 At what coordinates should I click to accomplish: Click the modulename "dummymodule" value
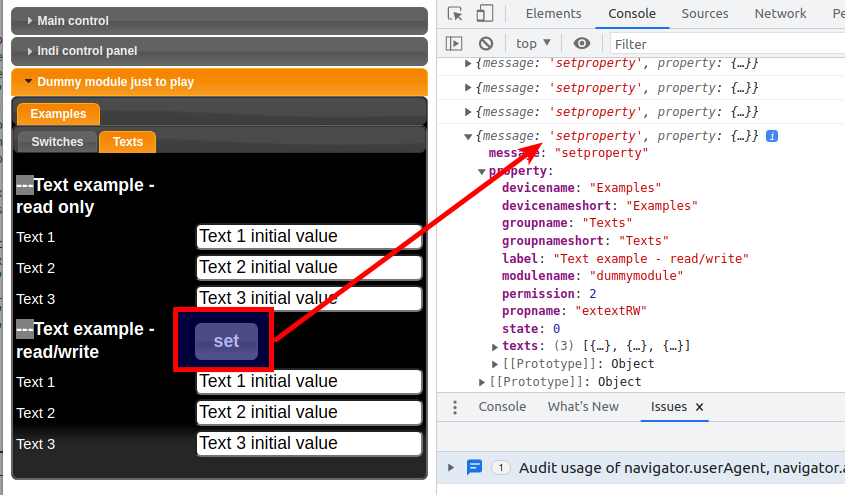point(636,276)
